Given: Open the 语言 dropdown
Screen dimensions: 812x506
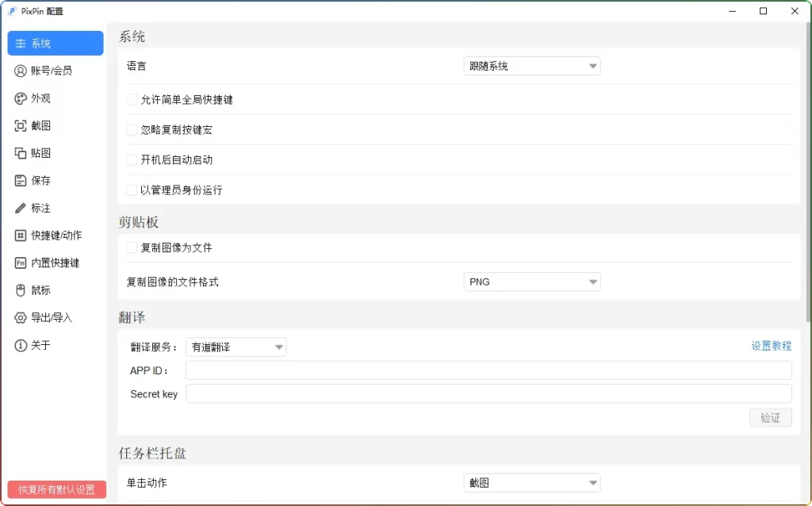Looking at the screenshot, I should [531, 66].
